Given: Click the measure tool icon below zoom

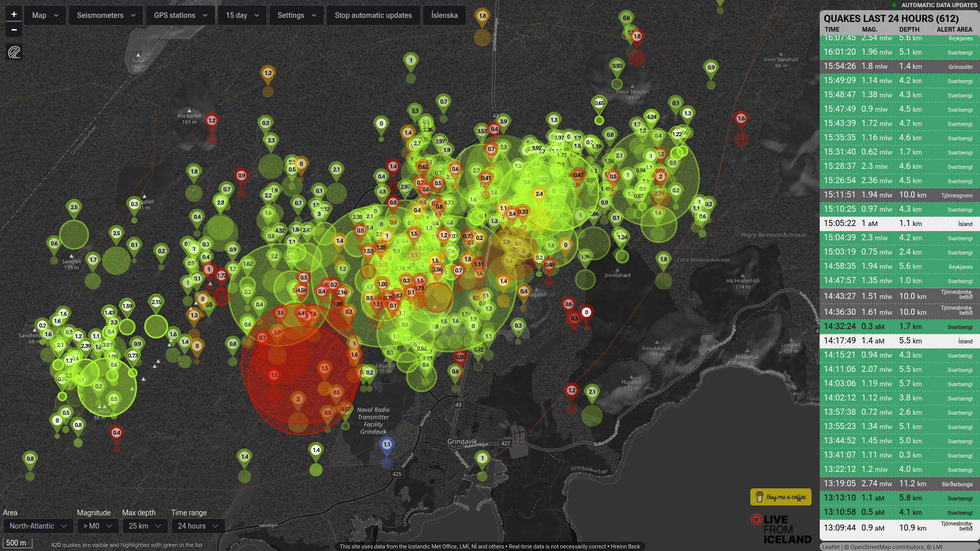Looking at the screenshot, I should pyautogui.click(x=14, y=52).
